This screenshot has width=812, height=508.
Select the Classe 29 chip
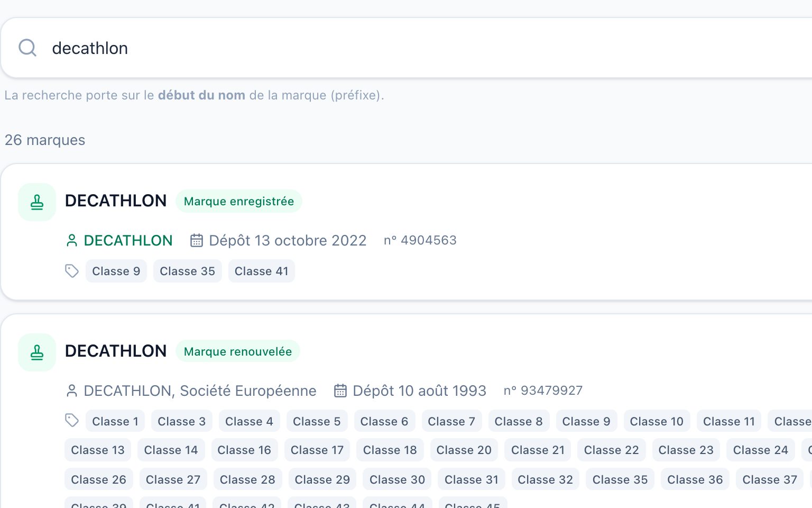click(322, 479)
